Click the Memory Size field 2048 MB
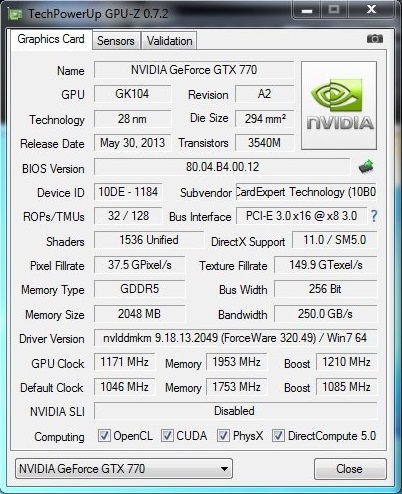The height and width of the screenshot is (494, 402). click(x=139, y=314)
